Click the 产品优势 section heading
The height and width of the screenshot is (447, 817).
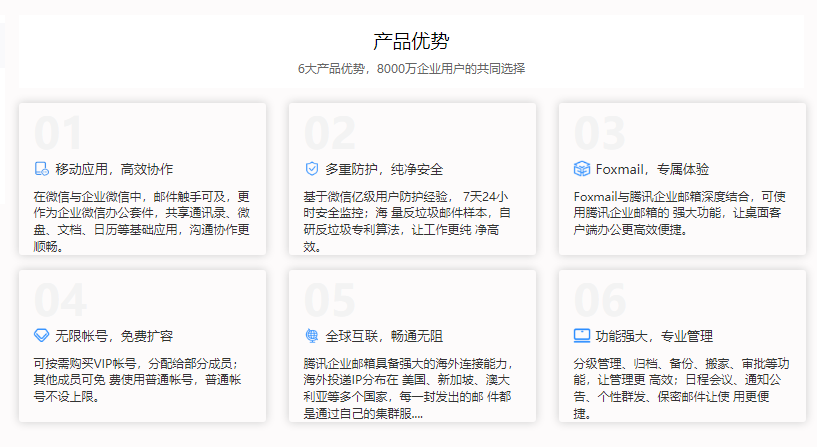[x=411, y=41]
